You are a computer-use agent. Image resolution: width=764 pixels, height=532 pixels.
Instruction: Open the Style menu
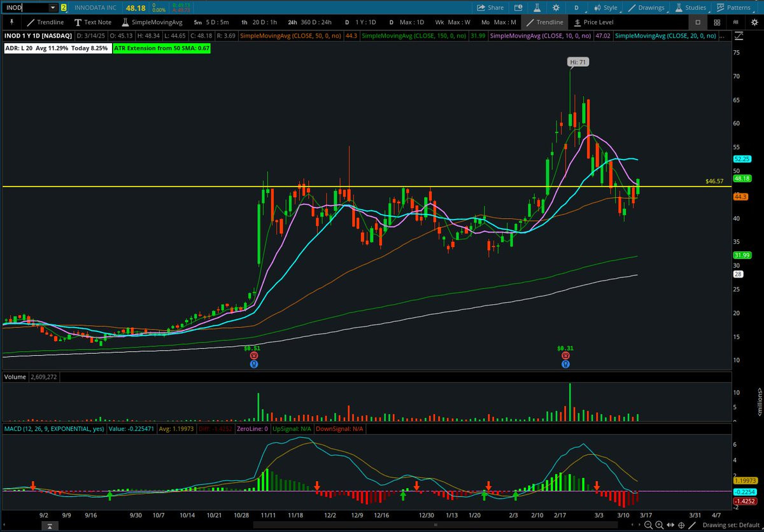click(x=605, y=8)
